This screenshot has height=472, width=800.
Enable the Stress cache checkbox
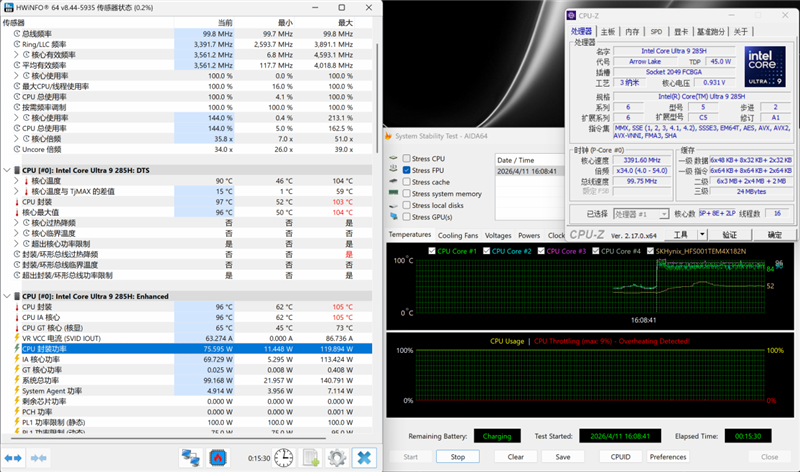point(406,182)
